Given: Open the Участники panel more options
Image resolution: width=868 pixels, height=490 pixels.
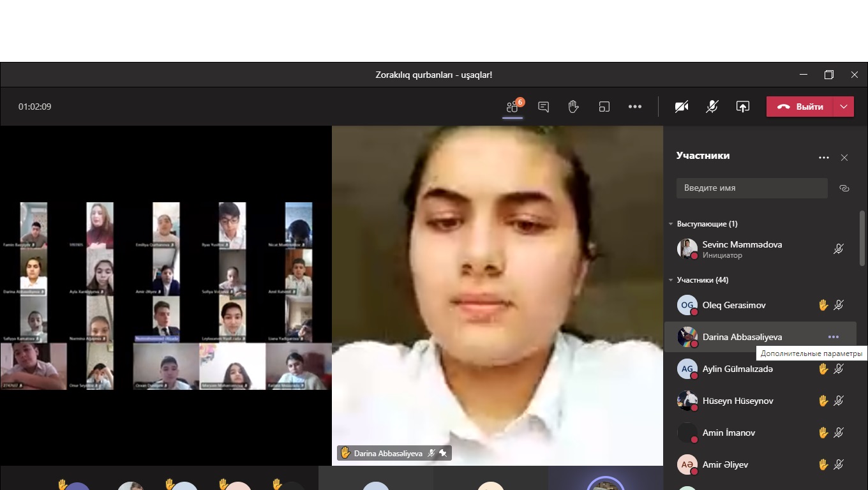Looking at the screenshot, I should (824, 158).
